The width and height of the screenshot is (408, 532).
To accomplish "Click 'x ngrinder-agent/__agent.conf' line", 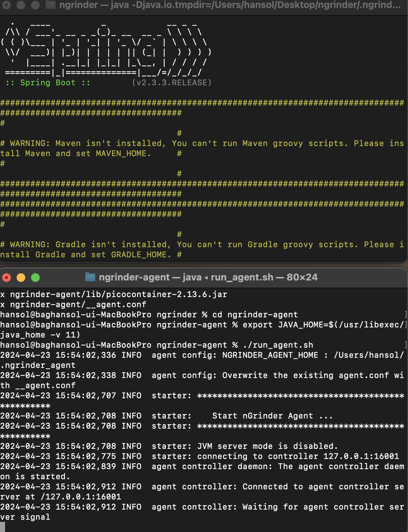I will [x=73, y=305].
